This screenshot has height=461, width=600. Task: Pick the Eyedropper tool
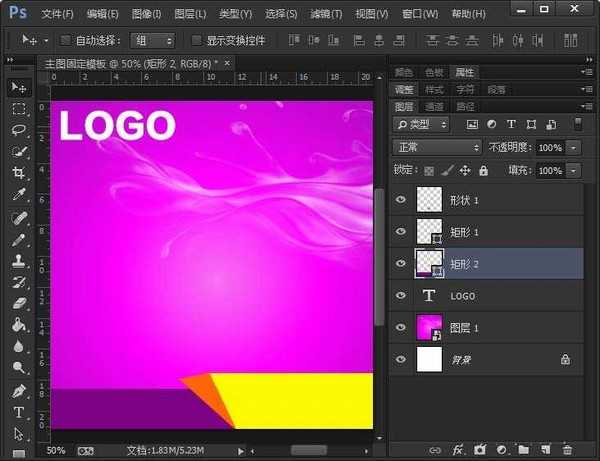[18, 195]
